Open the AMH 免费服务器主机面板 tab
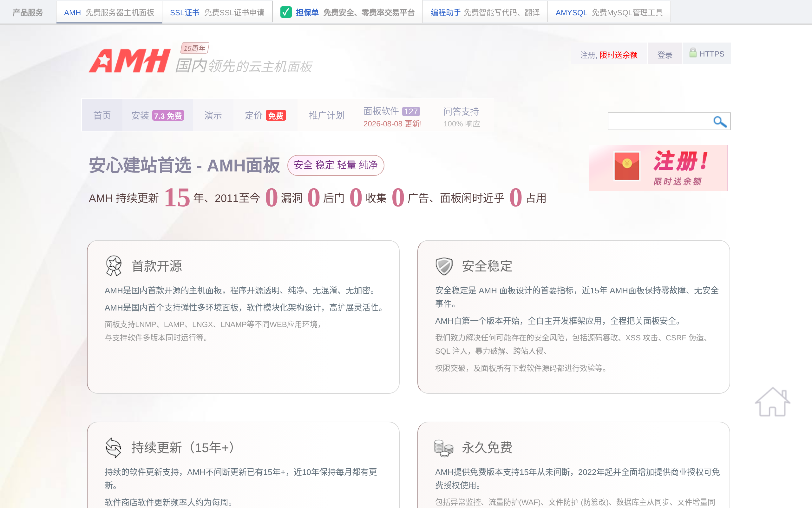Screen dimensions: 812x508 [109, 12]
